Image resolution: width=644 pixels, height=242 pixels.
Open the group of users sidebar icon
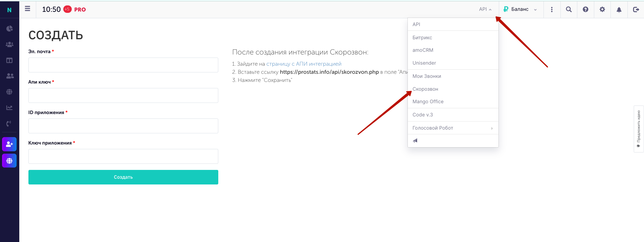click(9, 44)
